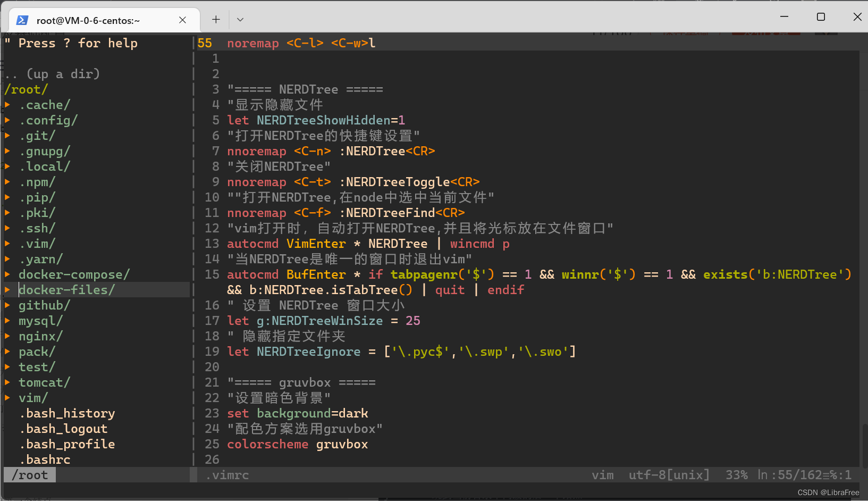Select the .yarn/ directory in NERDTree

(41, 259)
